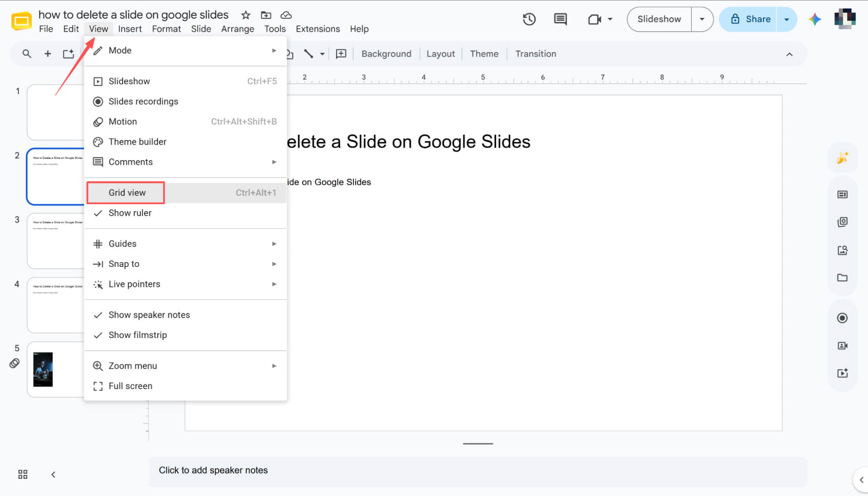Open account profile avatar

pyautogui.click(x=845, y=19)
